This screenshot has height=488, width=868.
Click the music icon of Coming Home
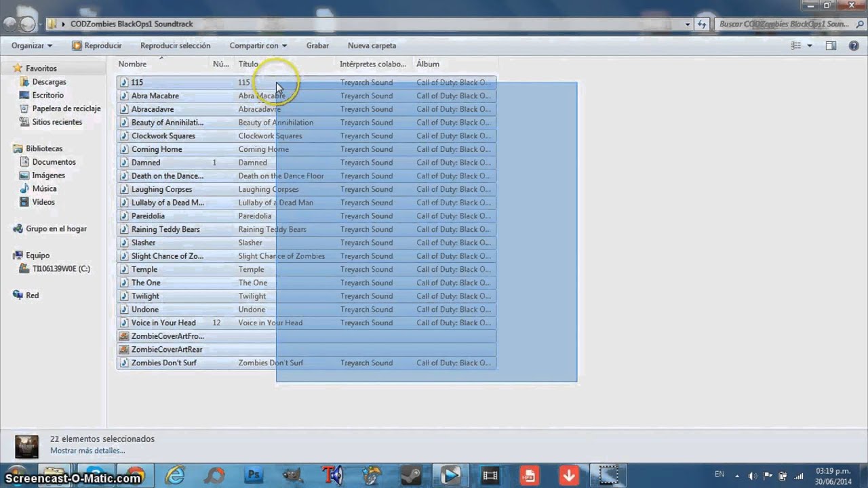pos(124,149)
